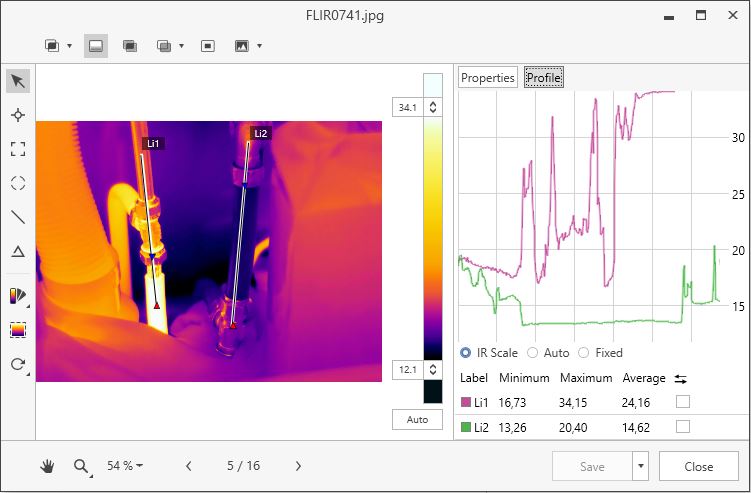Pick the circle measurement tool
The width and height of the screenshot is (751, 493).
(x=17, y=183)
